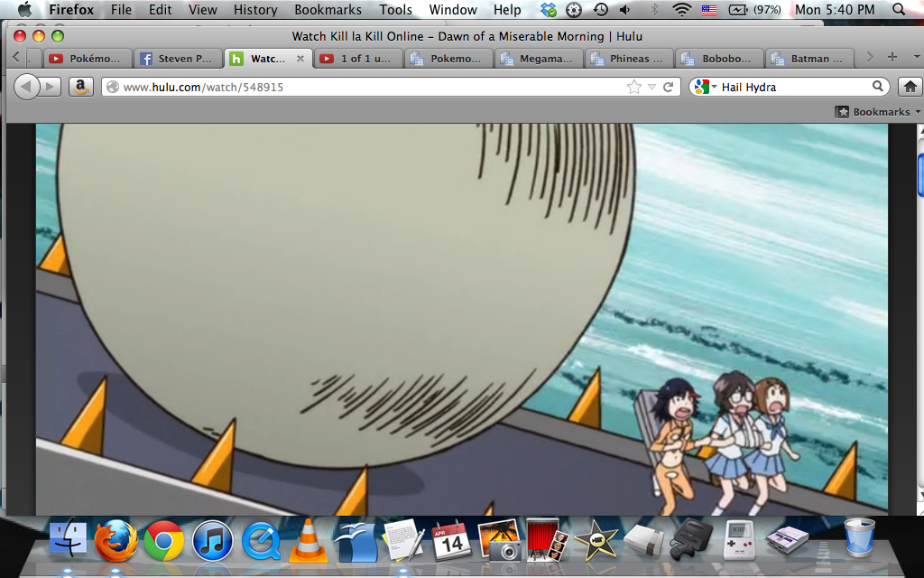The height and width of the screenshot is (578, 924).
Task: Switch to the Steven P... Facebook tab
Action: tap(178, 59)
